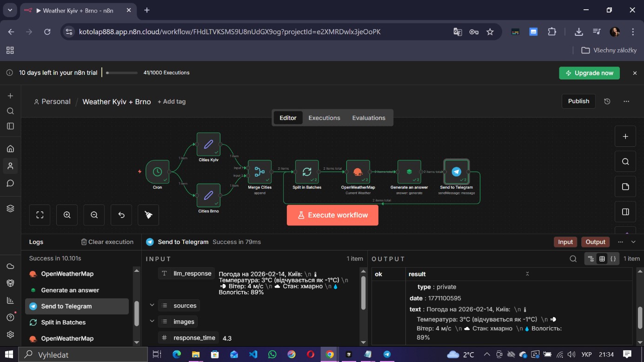Switch to the Editor tab
Viewport: 644px width, 362px height.
click(288, 118)
